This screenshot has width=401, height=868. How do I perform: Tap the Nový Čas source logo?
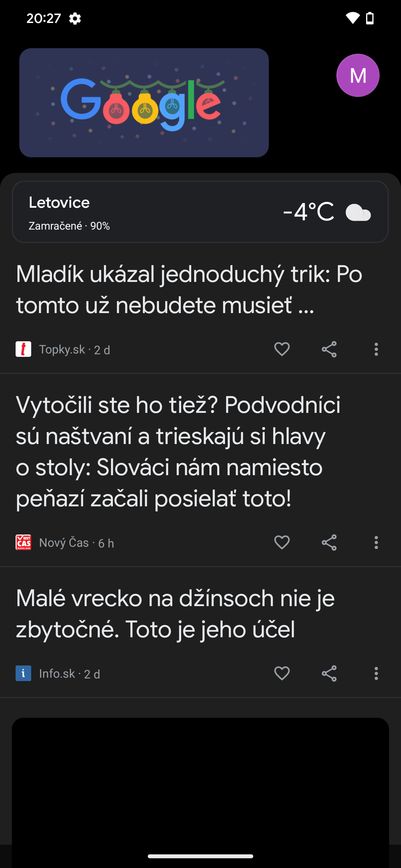pos(23,543)
